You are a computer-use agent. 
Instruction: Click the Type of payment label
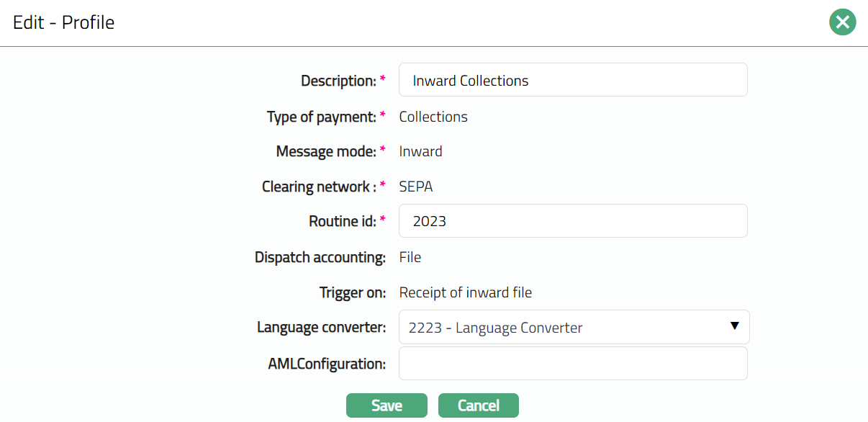(322, 117)
